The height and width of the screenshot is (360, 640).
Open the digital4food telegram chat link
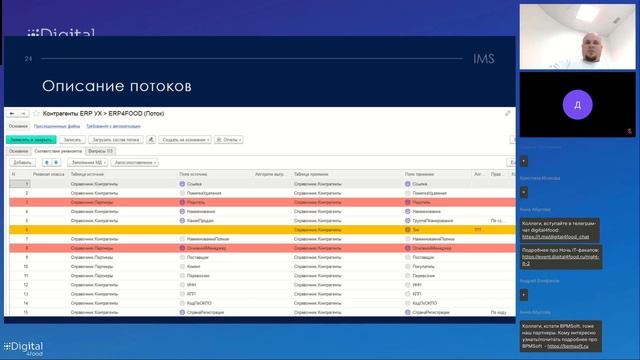click(x=555, y=237)
